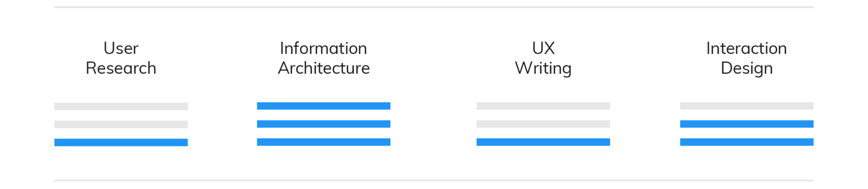Click the top gray bar under UX Writing
Viewport: 868px width, 189px height.
point(543,106)
